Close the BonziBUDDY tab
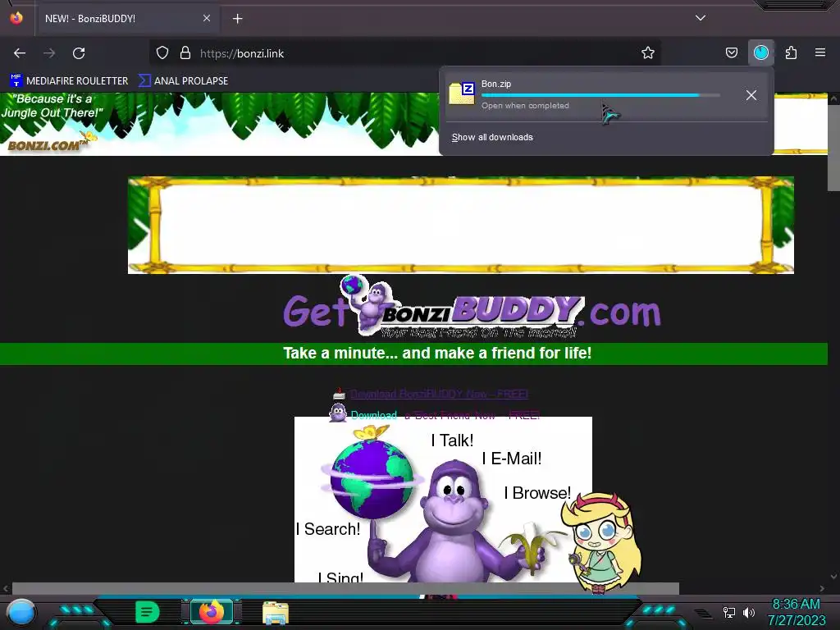The height and width of the screenshot is (630, 840). (x=207, y=18)
